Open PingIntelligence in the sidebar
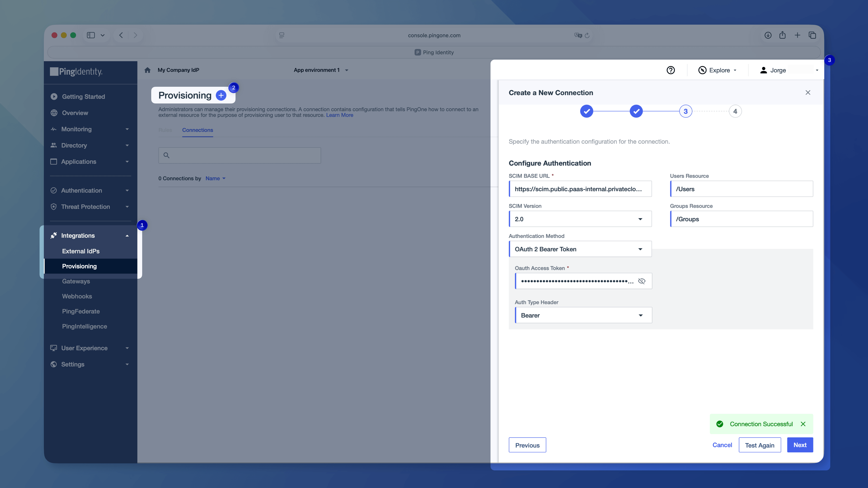This screenshot has height=488, width=868. point(84,326)
